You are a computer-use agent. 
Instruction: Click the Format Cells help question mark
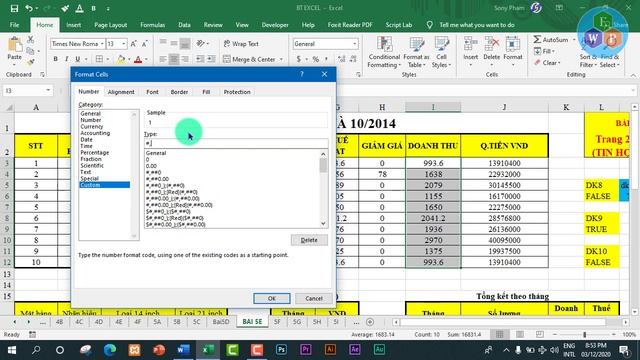tap(302, 74)
